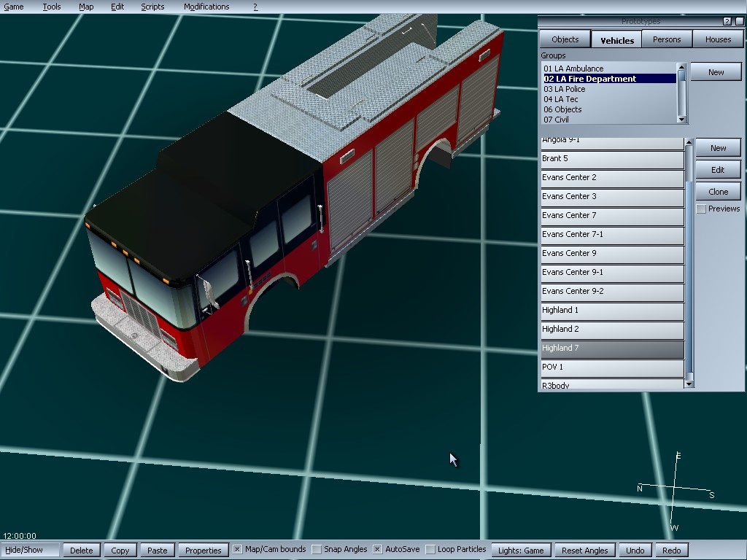Enable the Snap Angles checkbox
This screenshot has height=560, width=747.
coord(317,550)
